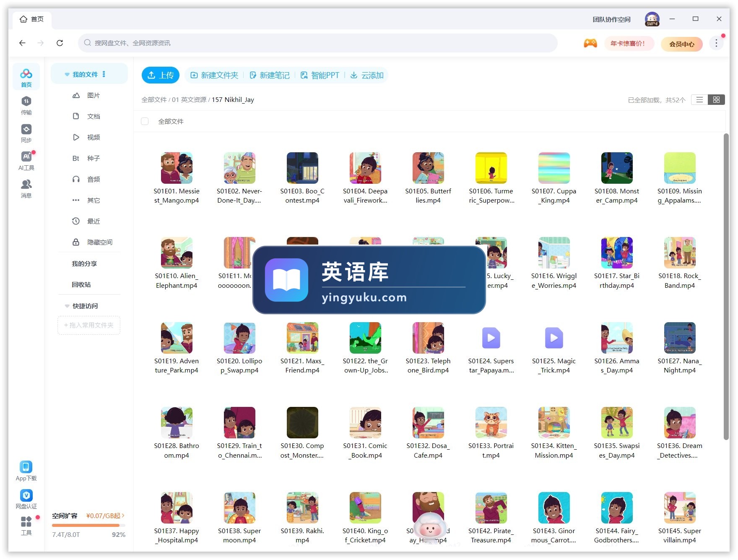738x560 pixels.
Task: Open S01E09 Missing_Appalams thumbnail
Action: coord(680,168)
